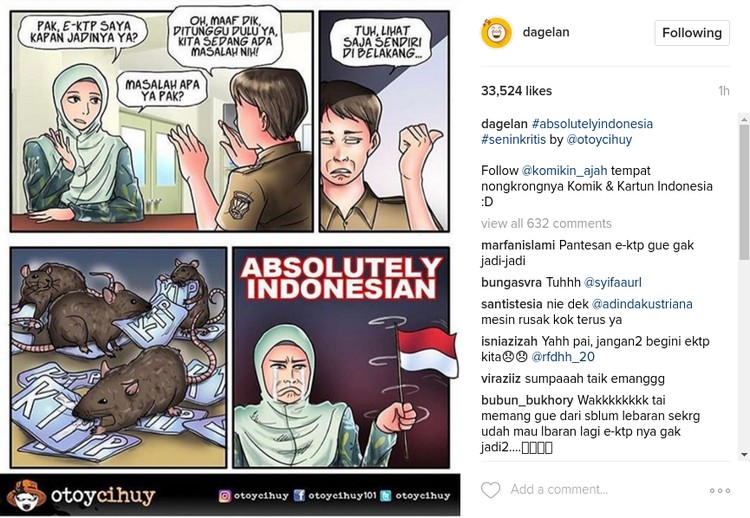The width and height of the screenshot is (750, 518).
Task: Click the dagelan username in header
Action: pos(546,32)
